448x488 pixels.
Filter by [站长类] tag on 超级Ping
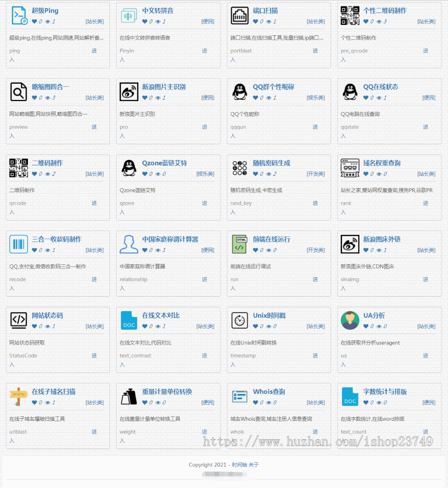[95, 21]
